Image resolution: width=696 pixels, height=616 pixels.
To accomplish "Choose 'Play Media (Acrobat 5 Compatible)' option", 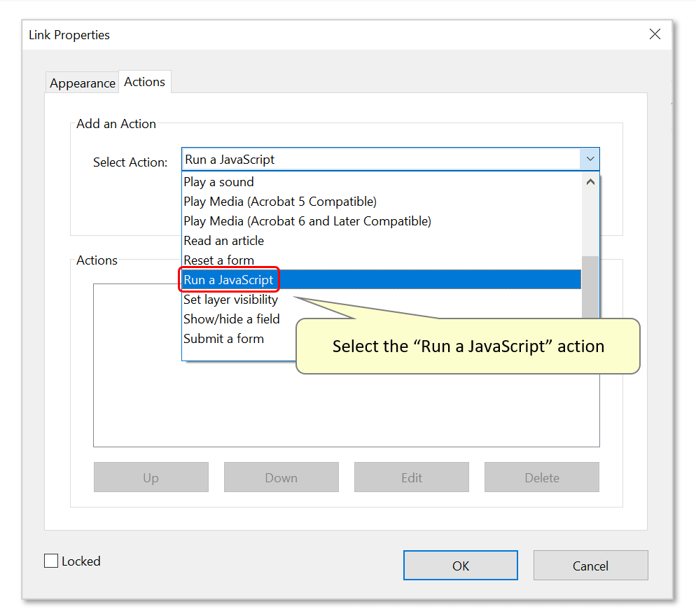I will [x=382, y=202].
